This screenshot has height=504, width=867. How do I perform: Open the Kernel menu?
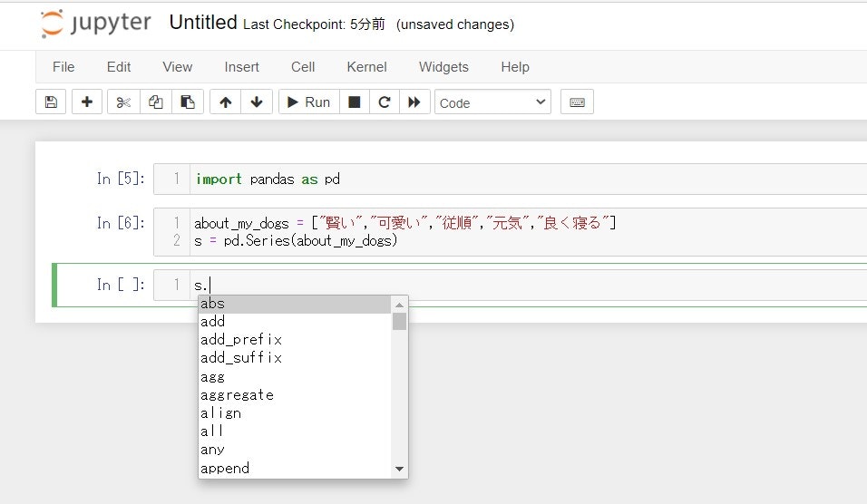[366, 67]
